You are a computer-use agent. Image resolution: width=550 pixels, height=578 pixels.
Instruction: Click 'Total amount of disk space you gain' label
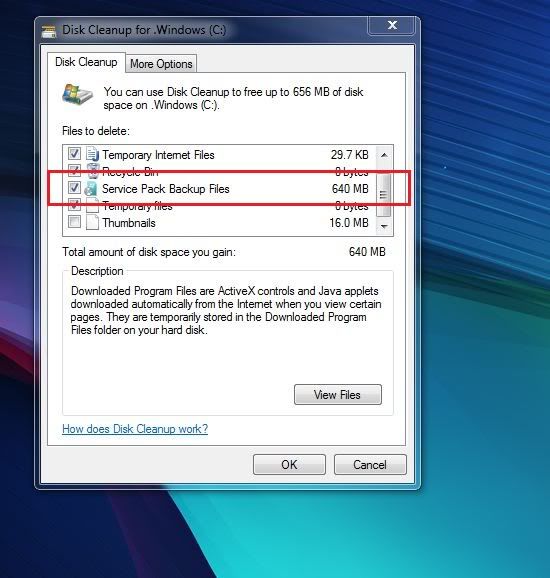[x=149, y=252]
